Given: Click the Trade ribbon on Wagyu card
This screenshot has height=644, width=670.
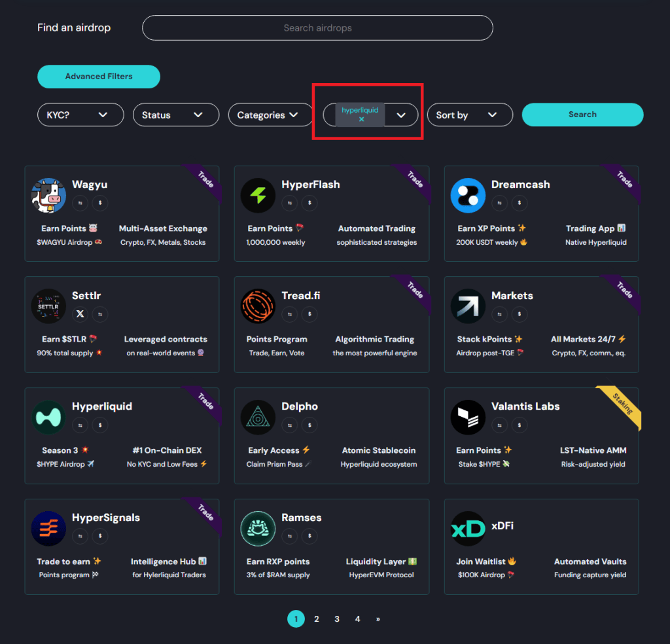Looking at the screenshot, I should point(205,179).
